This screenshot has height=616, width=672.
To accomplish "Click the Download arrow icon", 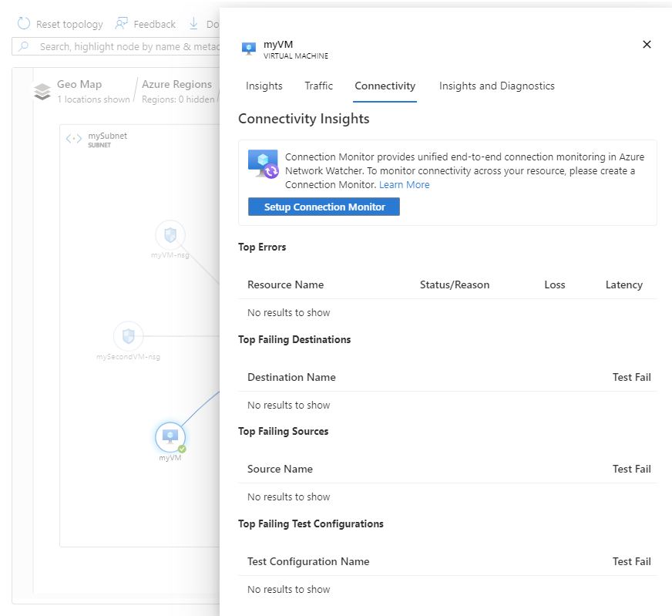I will coord(193,24).
